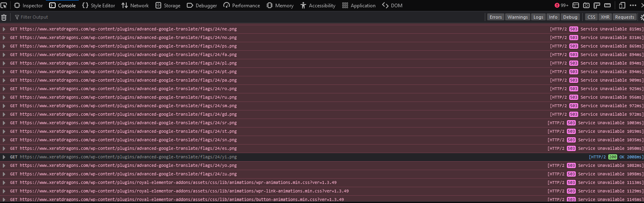Toggle the Warnings filter
This screenshot has height=203, width=644.
(517, 17)
